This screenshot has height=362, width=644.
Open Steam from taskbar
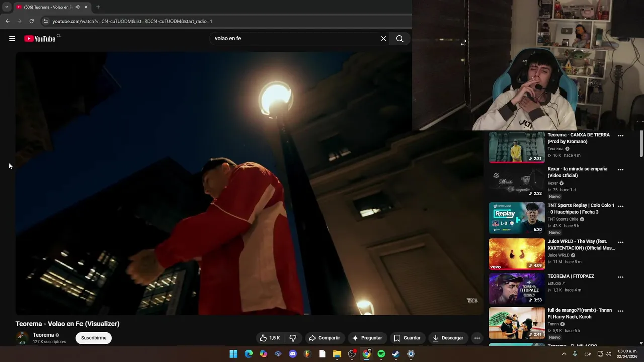(x=396, y=354)
